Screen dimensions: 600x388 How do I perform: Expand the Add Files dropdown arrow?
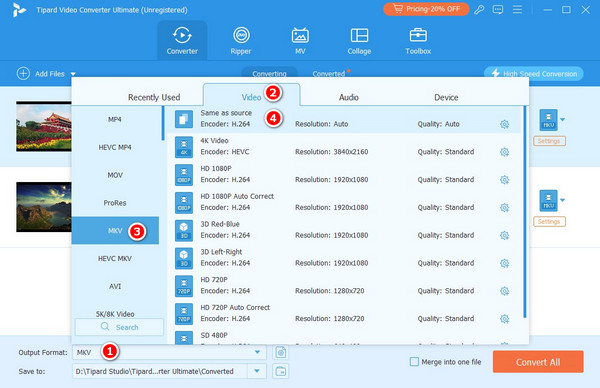[x=73, y=74]
